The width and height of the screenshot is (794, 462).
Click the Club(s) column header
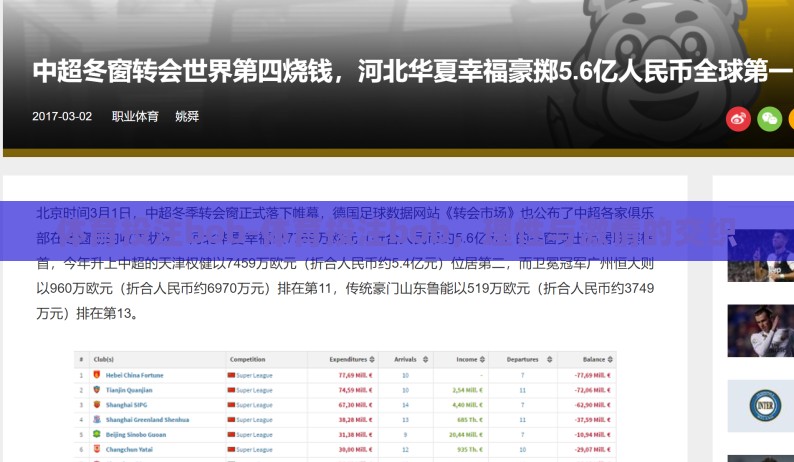[x=103, y=359]
